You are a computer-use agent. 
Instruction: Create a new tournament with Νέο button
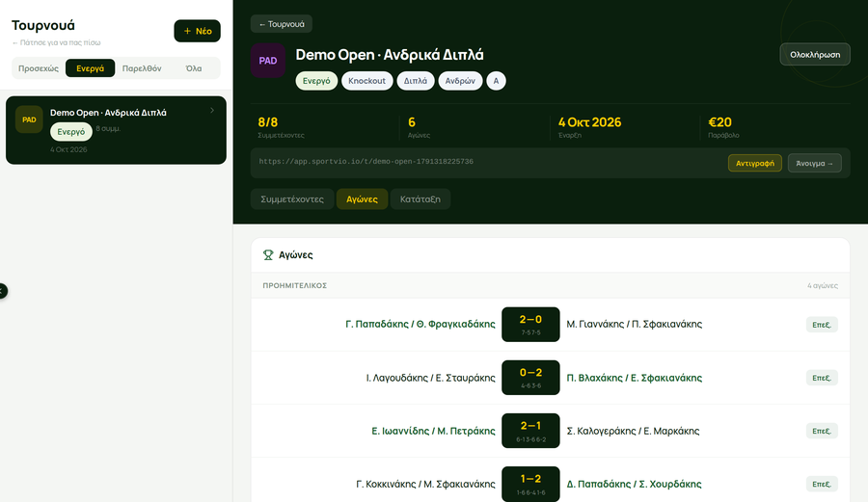click(x=197, y=31)
